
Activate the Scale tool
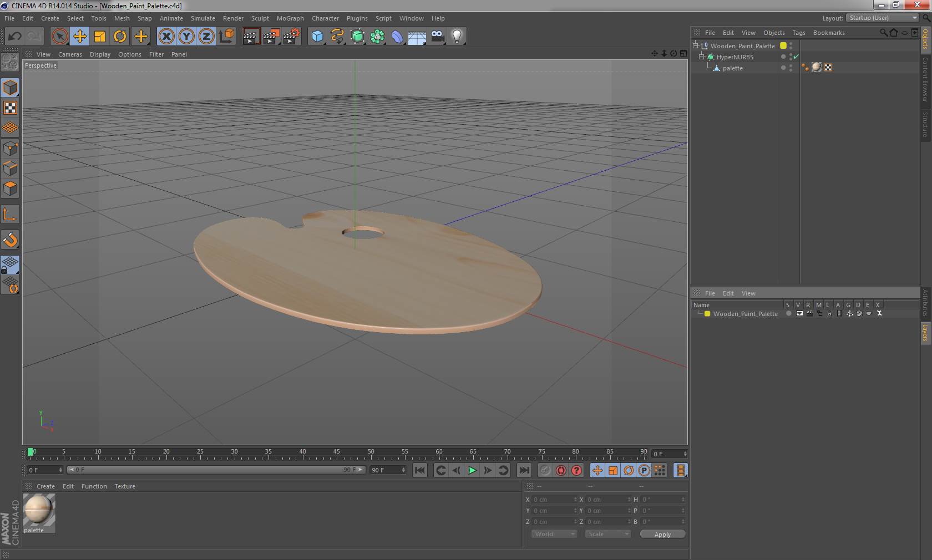[x=100, y=37]
